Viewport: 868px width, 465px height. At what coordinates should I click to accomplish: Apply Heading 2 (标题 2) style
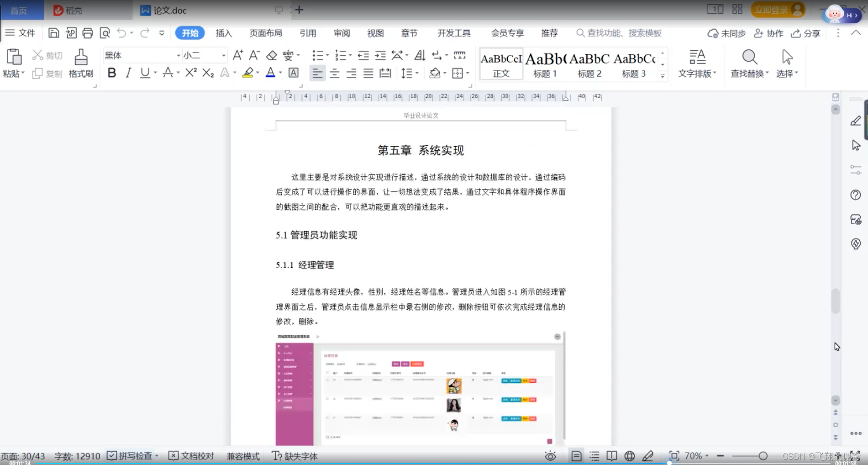[x=589, y=64]
